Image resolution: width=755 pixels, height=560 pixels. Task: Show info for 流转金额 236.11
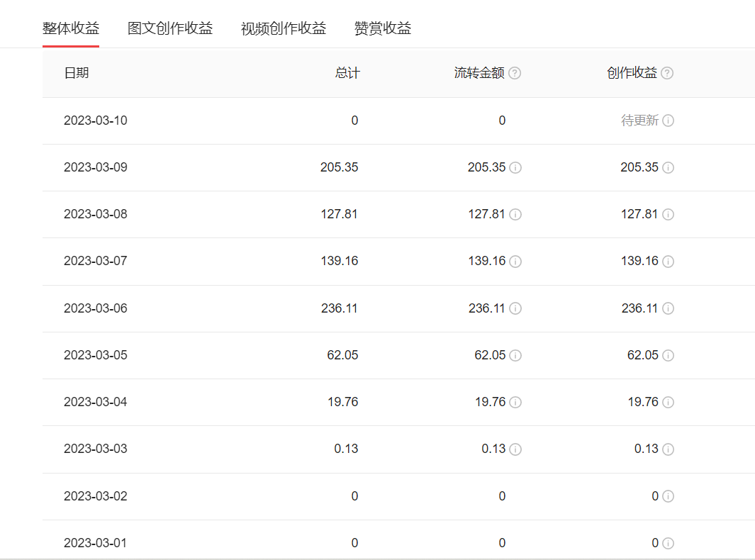tap(515, 308)
